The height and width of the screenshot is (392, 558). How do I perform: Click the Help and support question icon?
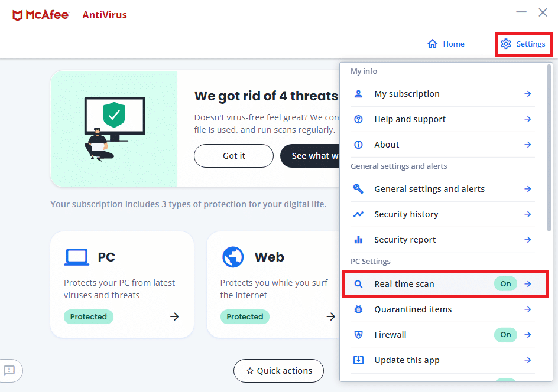pyautogui.click(x=358, y=119)
